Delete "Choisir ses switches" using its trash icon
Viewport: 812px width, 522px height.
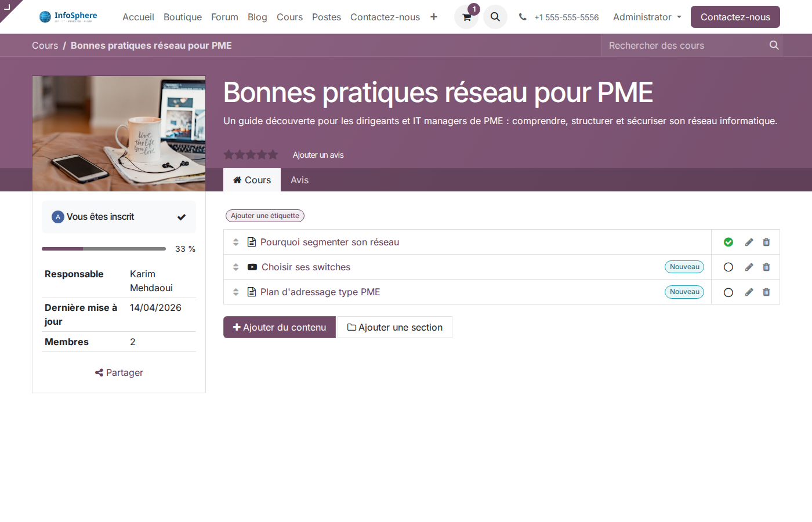point(766,267)
